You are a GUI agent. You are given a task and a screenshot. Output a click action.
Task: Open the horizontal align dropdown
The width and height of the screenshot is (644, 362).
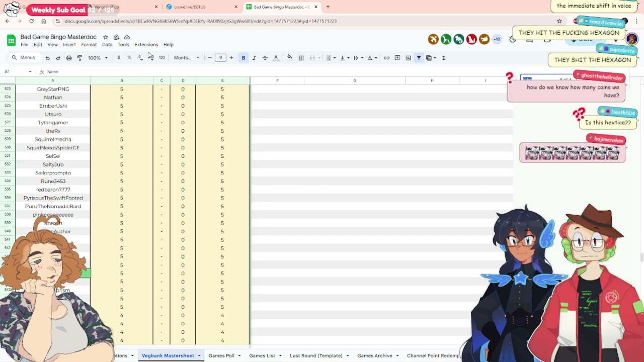(x=331, y=58)
